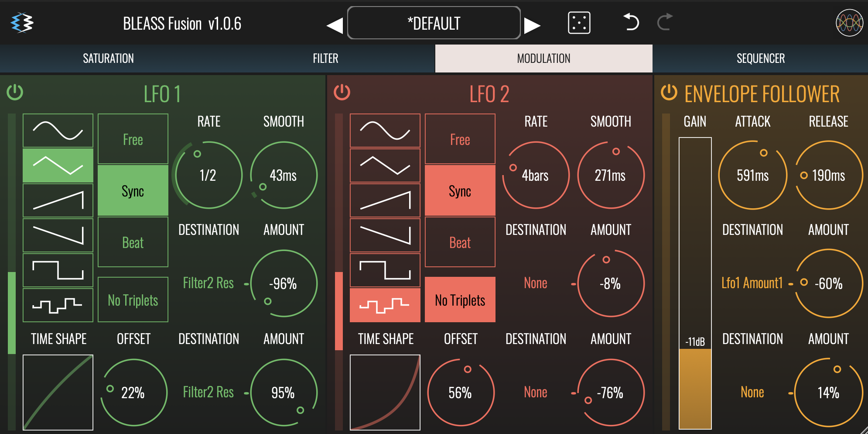
Task: Click LFO 1 amount knob -96%
Action: [x=284, y=284]
